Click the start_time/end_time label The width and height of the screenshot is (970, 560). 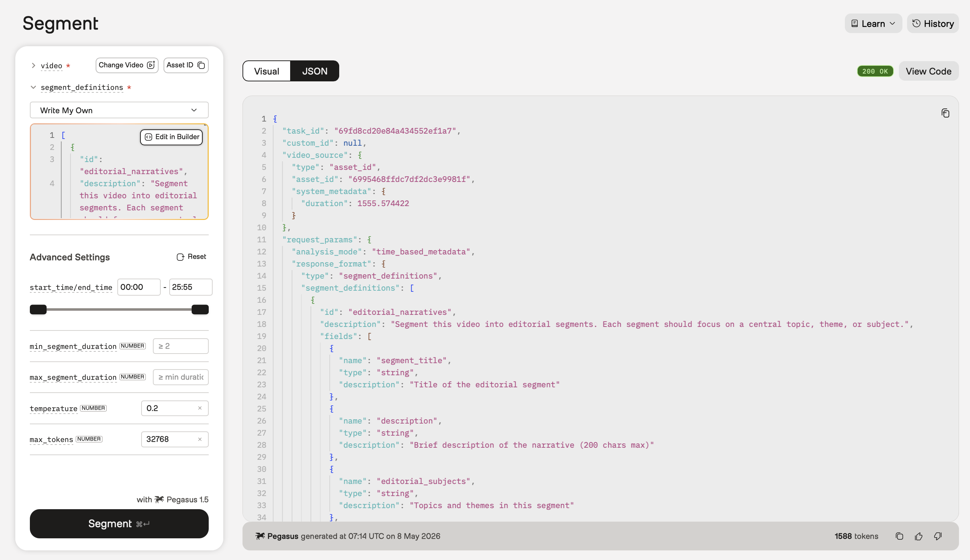71,287
